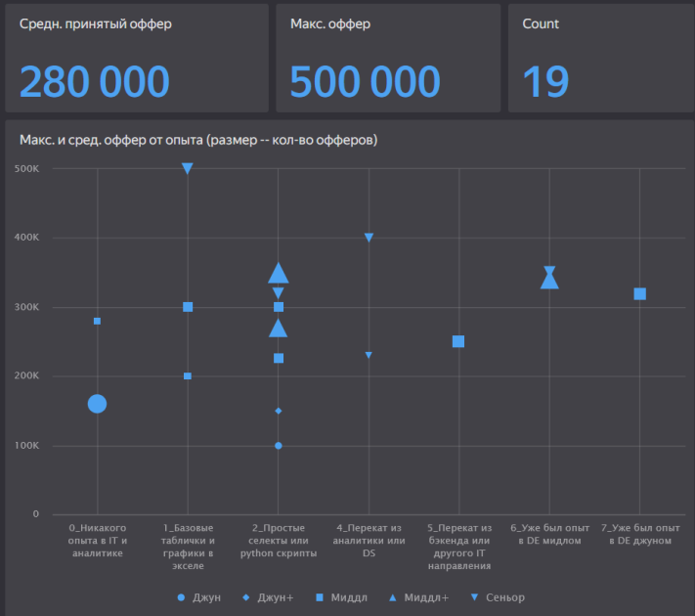Viewport: 695px width, 616px height.
Task: Click the 0 y-axis label
Action: click(x=35, y=514)
